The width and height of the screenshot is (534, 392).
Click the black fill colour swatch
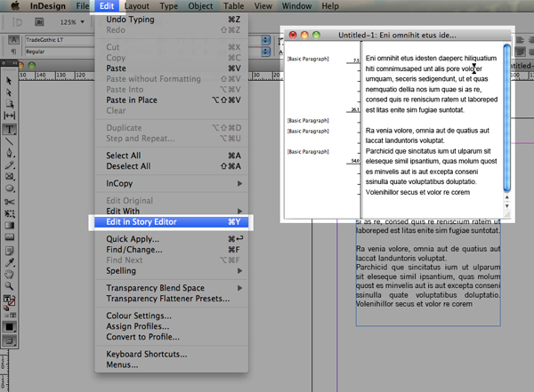pos(9,327)
